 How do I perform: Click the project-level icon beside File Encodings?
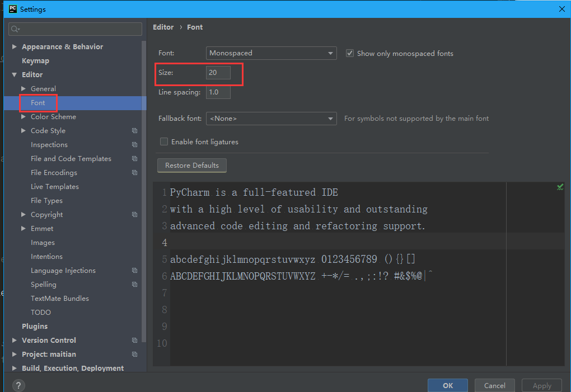coord(134,173)
